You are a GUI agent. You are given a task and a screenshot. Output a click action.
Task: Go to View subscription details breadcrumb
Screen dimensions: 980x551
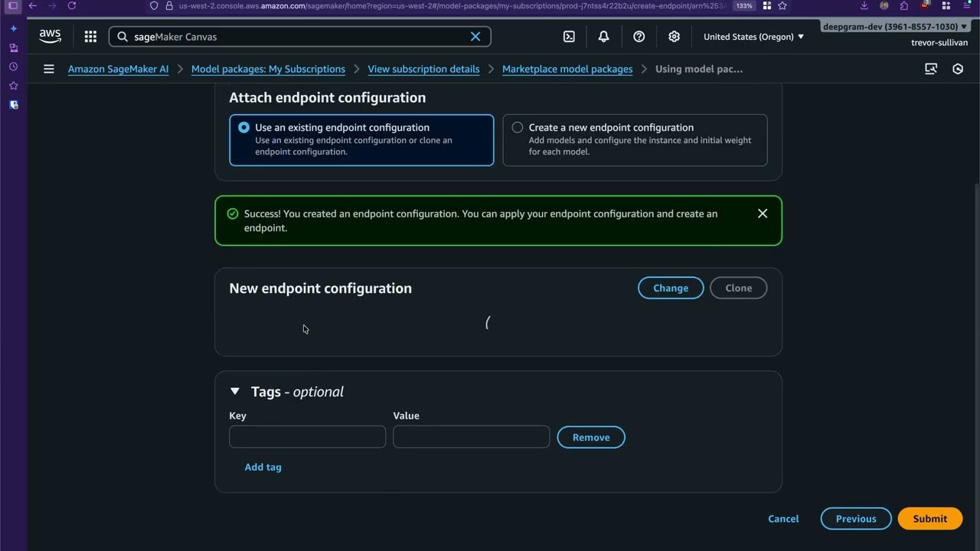(423, 69)
